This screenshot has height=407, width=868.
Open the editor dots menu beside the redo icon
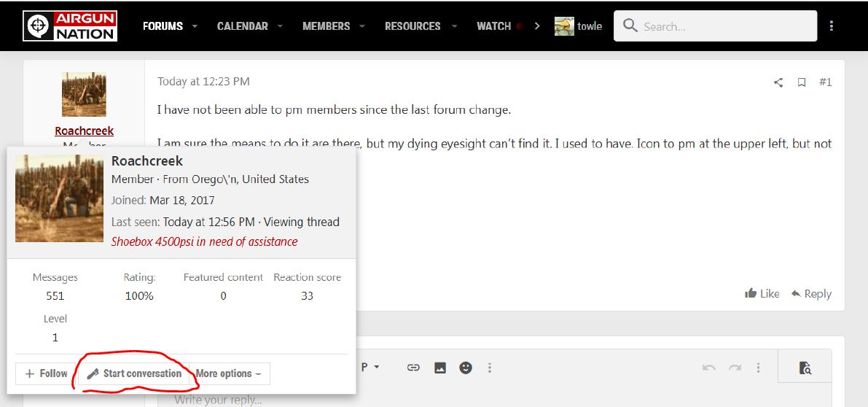tap(759, 367)
